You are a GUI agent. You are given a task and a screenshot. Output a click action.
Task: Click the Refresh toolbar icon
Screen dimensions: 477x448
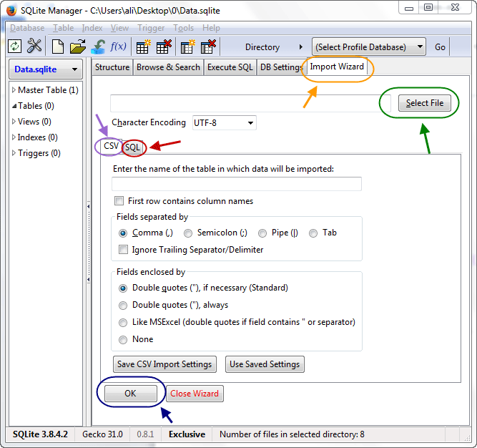pyautogui.click(x=14, y=47)
